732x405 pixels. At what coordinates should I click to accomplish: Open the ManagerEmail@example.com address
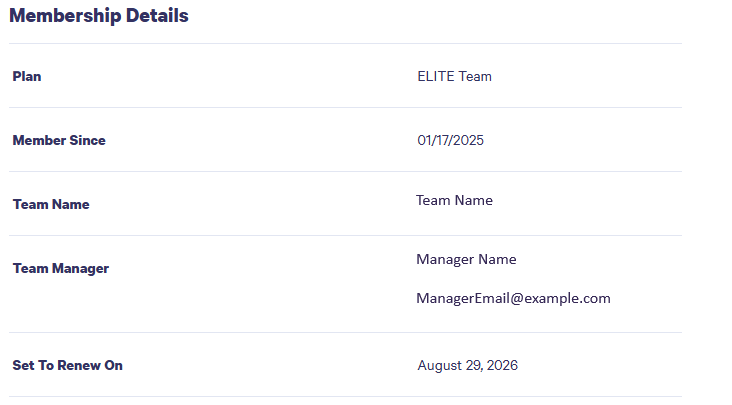[513, 298]
